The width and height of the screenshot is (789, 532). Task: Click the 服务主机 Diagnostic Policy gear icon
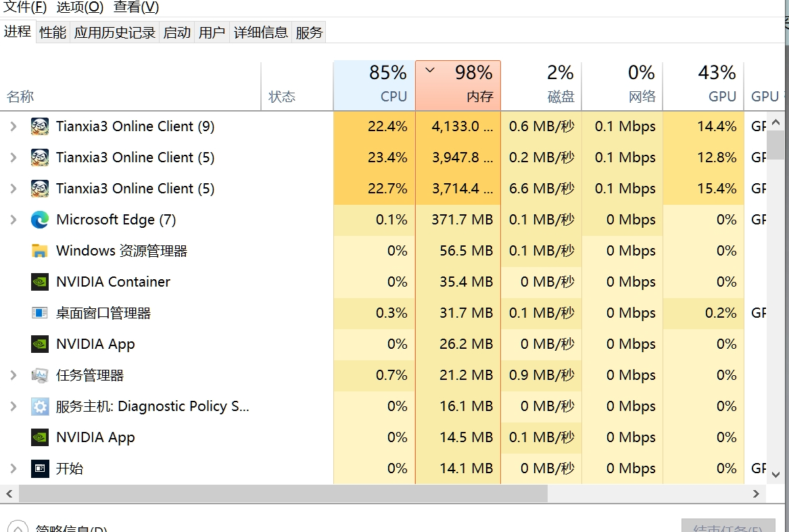(x=40, y=406)
